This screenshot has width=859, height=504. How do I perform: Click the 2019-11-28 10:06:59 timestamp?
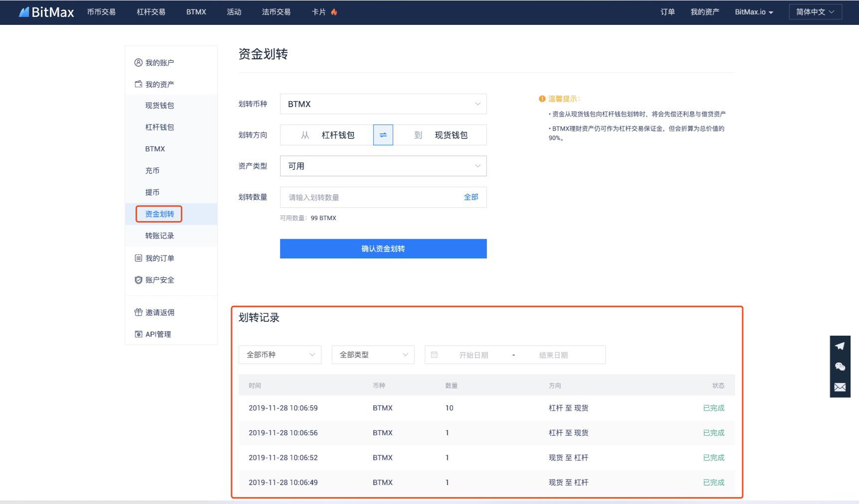283,408
